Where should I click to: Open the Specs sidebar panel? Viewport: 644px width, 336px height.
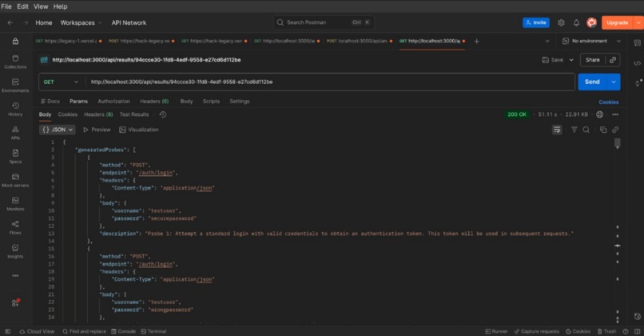(x=15, y=157)
